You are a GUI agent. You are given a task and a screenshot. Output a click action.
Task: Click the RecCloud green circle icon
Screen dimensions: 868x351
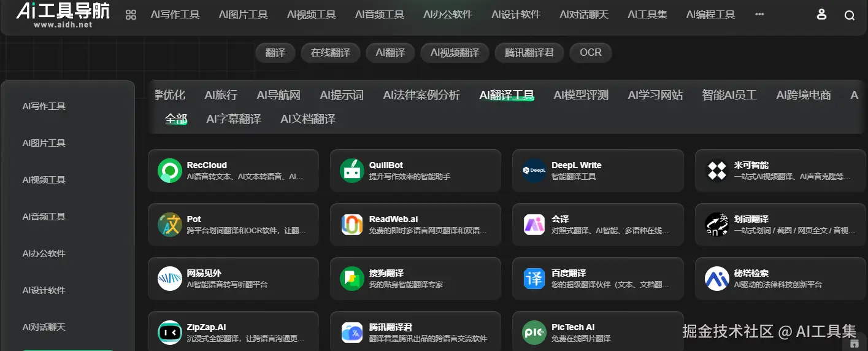point(170,171)
